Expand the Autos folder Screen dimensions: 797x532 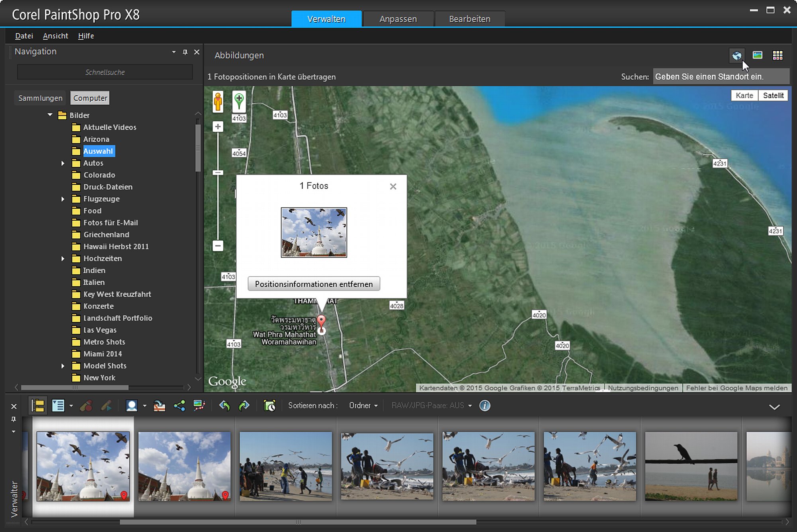point(63,163)
